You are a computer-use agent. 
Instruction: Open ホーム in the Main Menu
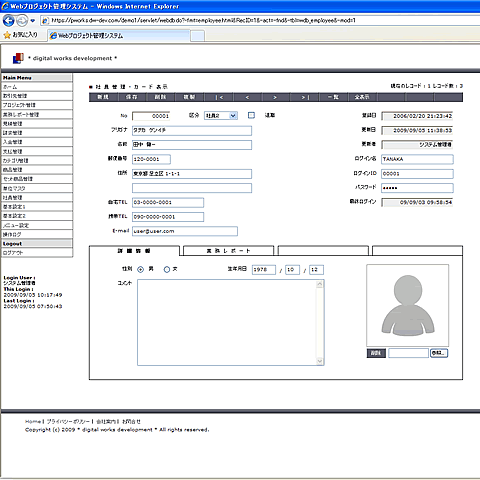(x=37, y=87)
